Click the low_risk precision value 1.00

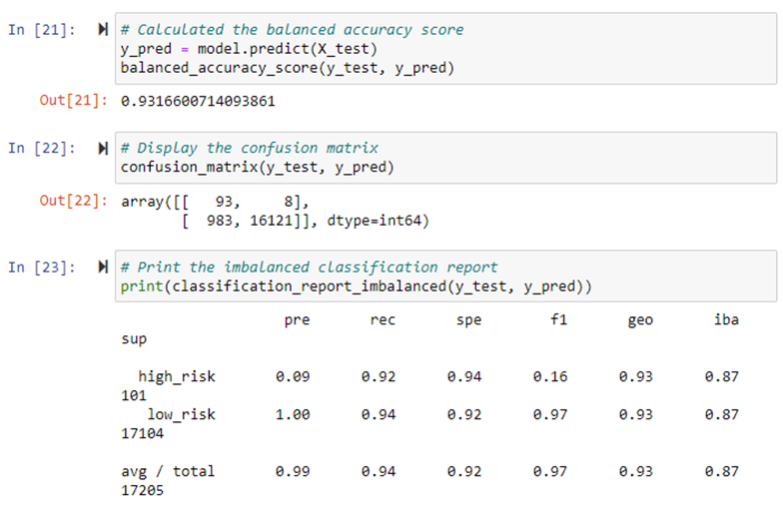(x=293, y=415)
